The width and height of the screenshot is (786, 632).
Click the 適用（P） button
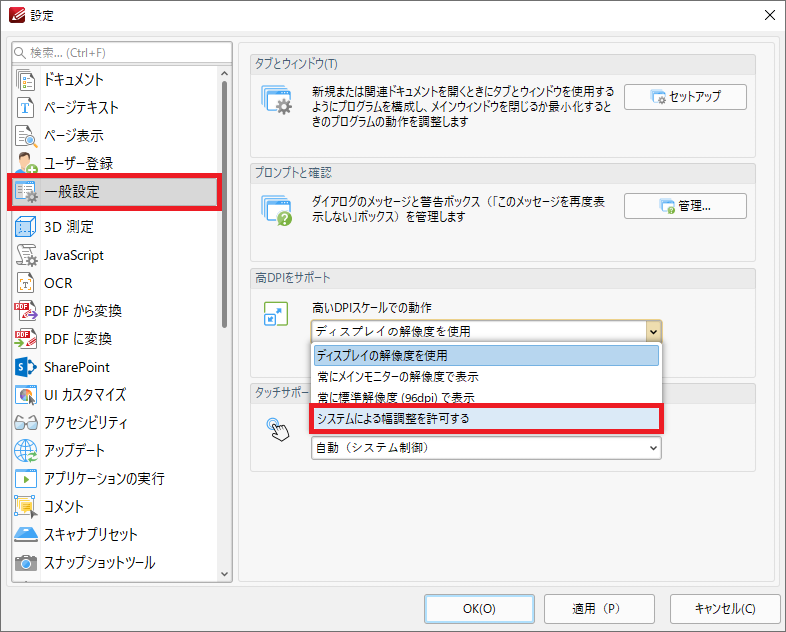click(599, 608)
